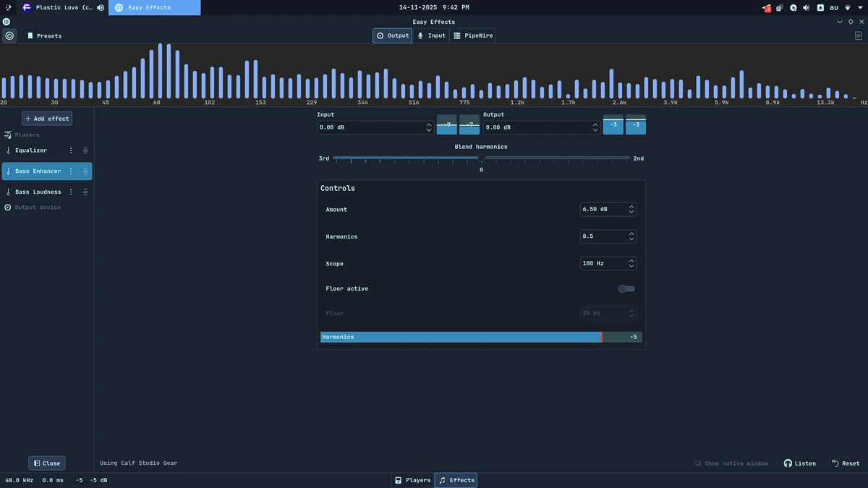Toggle the Floor active switch
Viewport: 868px width, 488px height.
pyautogui.click(x=626, y=288)
